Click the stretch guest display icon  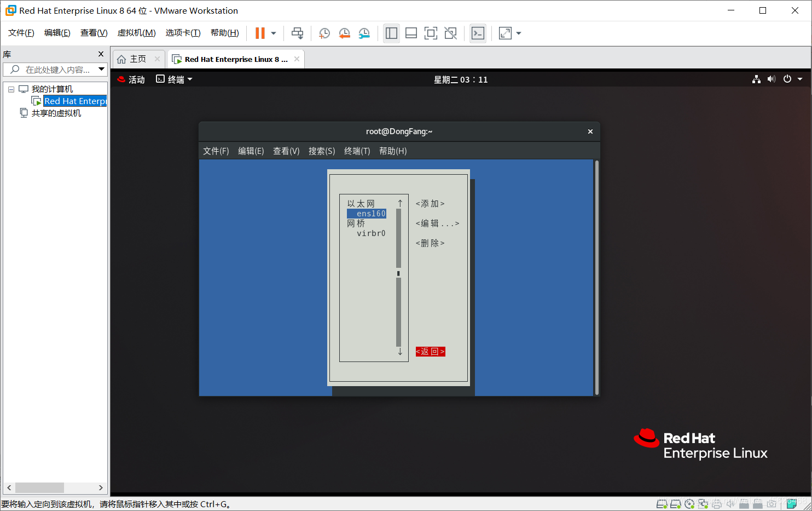[505, 33]
